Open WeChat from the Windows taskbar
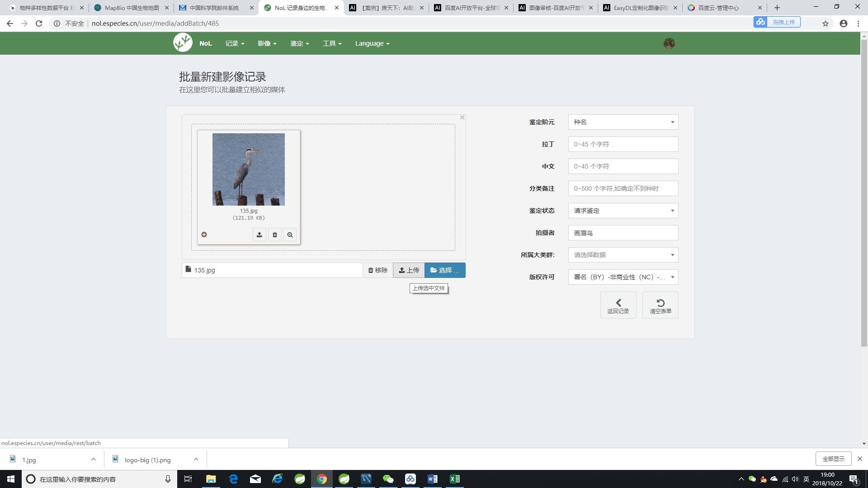 388,479
